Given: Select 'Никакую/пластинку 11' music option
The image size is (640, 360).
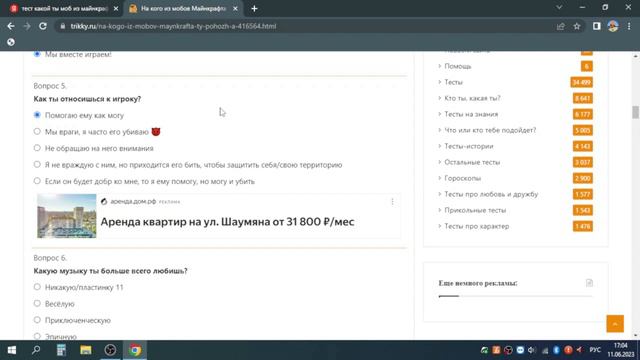Looking at the screenshot, I should click(37, 287).
